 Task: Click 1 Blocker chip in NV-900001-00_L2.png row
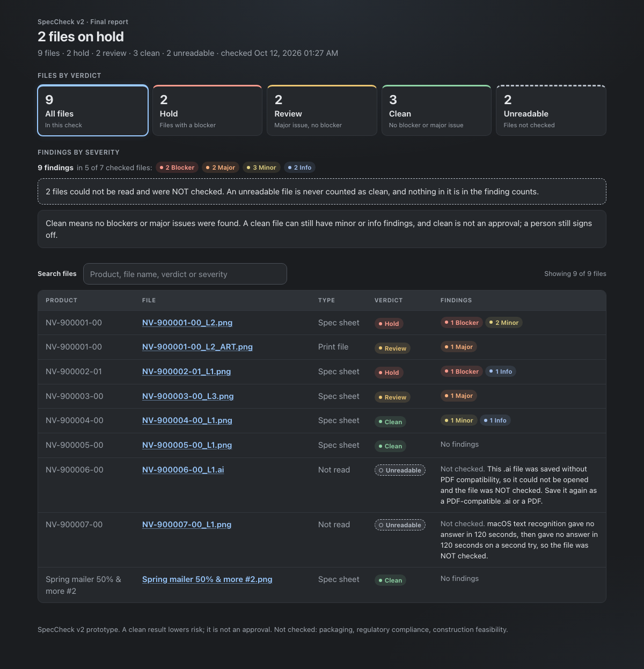tap(462, 323)
